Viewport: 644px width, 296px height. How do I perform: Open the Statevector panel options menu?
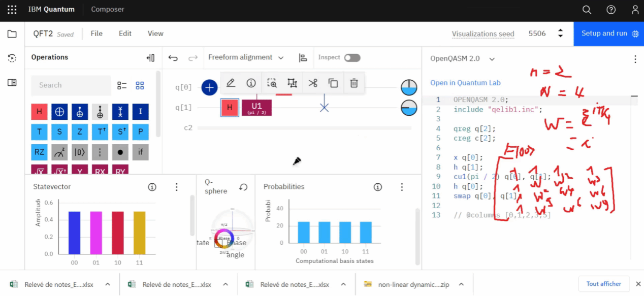[177, 187]
